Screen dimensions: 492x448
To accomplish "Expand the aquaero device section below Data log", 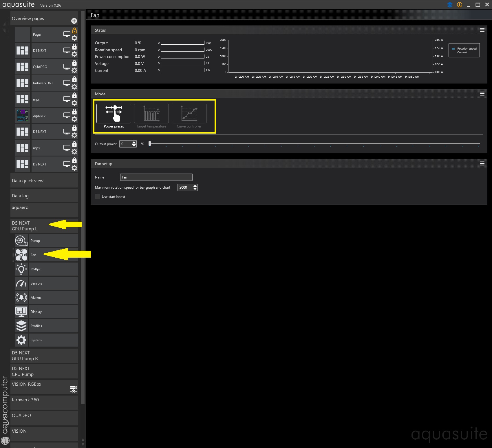I will click(44, 210).
